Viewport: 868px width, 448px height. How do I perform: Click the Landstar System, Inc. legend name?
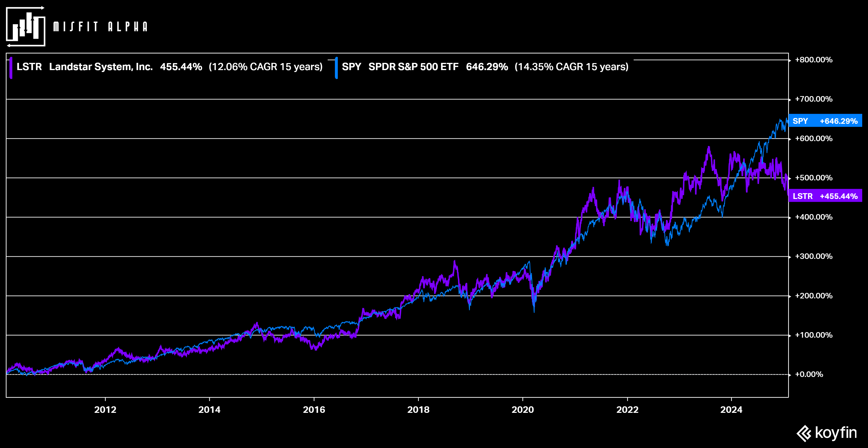point(101,67)
